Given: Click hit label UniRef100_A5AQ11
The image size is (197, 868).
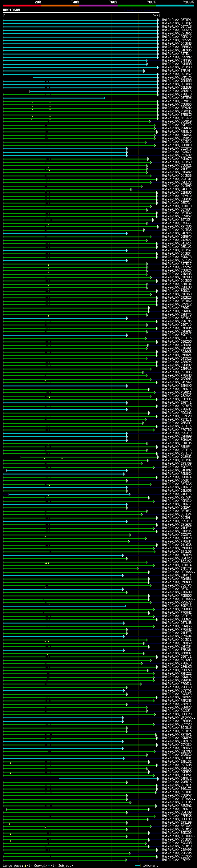Looking at the screenshot, I should [177, 392].
